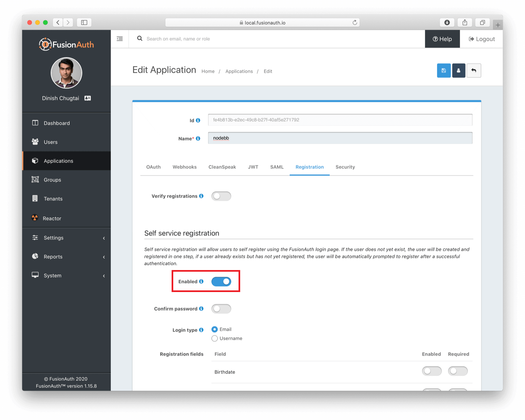
Task: Open the CleanSpeak tab
Action: pyautogui.click(x=222, y=167)
